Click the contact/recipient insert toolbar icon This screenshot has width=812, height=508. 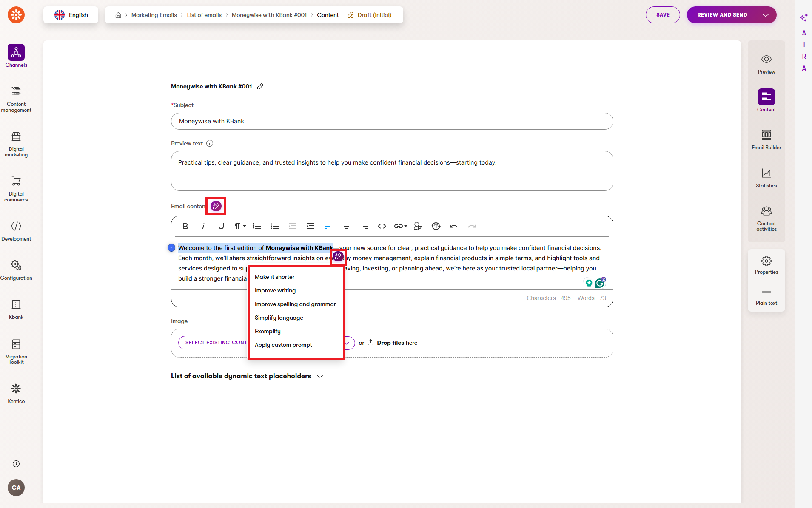[x=418, y=226]
